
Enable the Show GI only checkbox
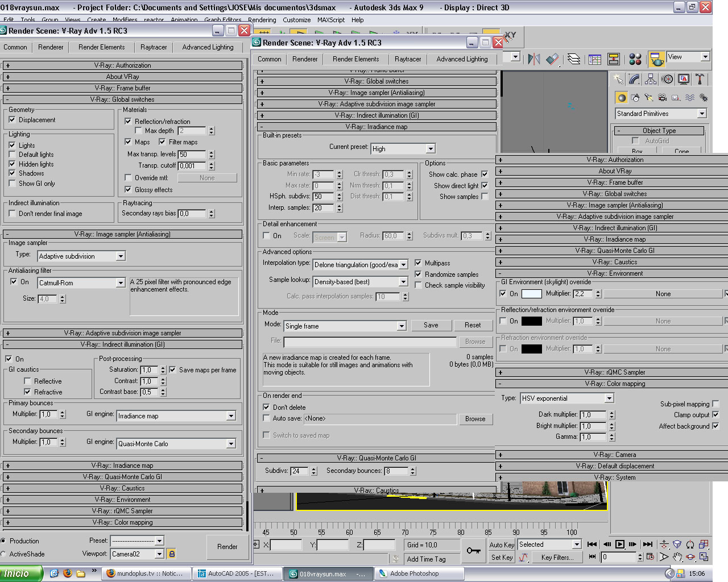click(12, 183)
